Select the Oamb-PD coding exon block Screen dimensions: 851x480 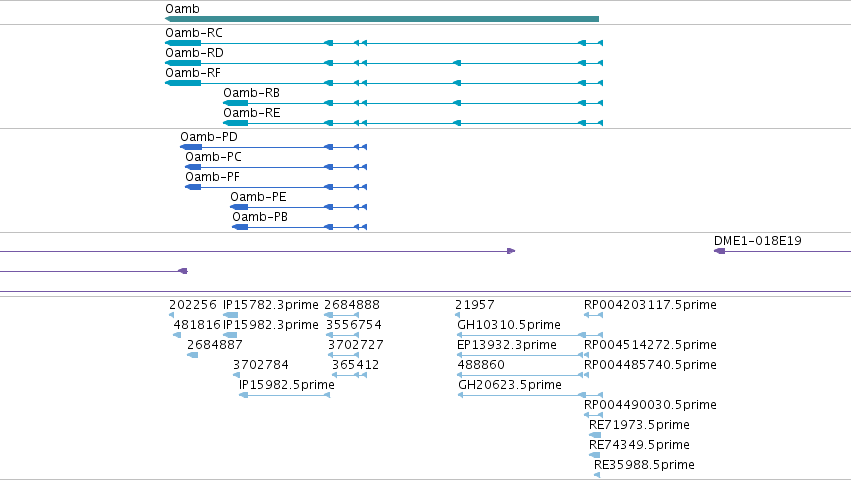pyautogui.click(x=191, y=147)
